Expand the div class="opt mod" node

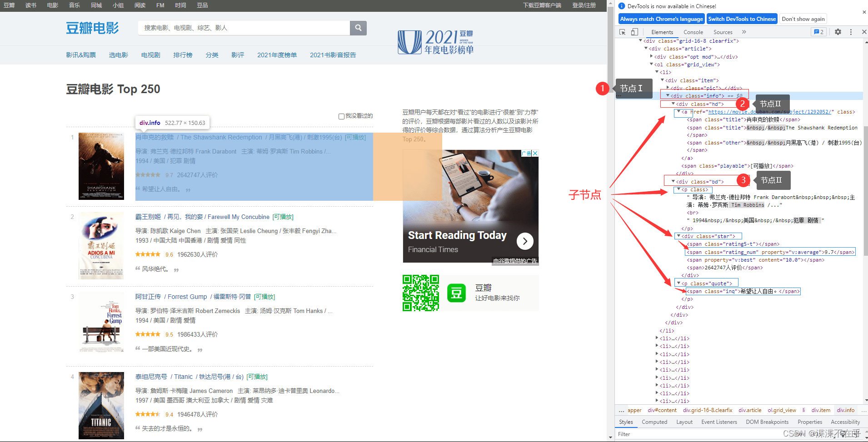click(652, 56)
